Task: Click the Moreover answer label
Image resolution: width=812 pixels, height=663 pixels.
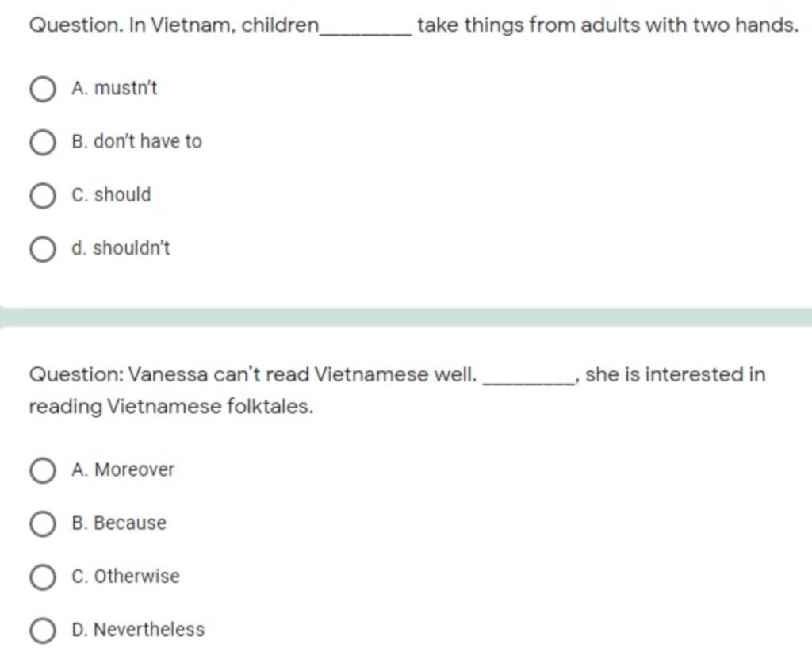Action: (x=135, y=469)
